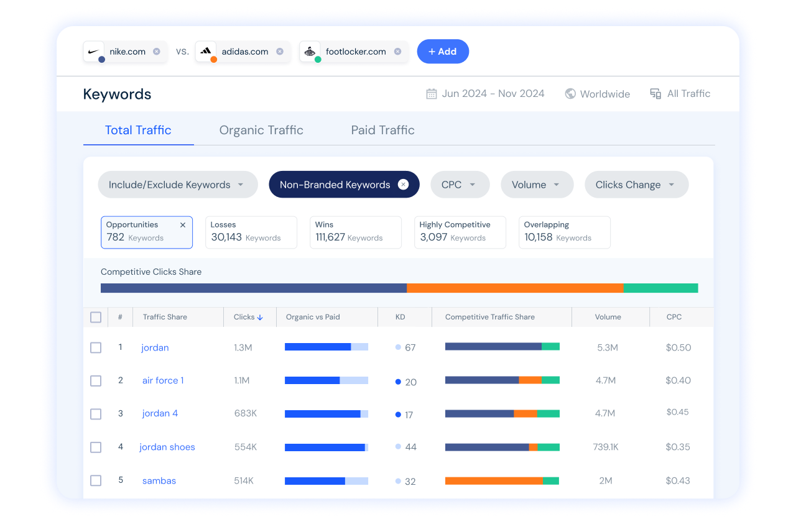Select the Opportunities 782 keywords card

147,232
